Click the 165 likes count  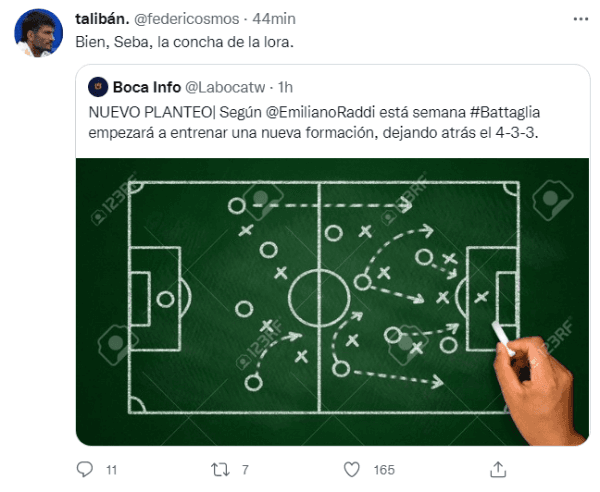382,468
